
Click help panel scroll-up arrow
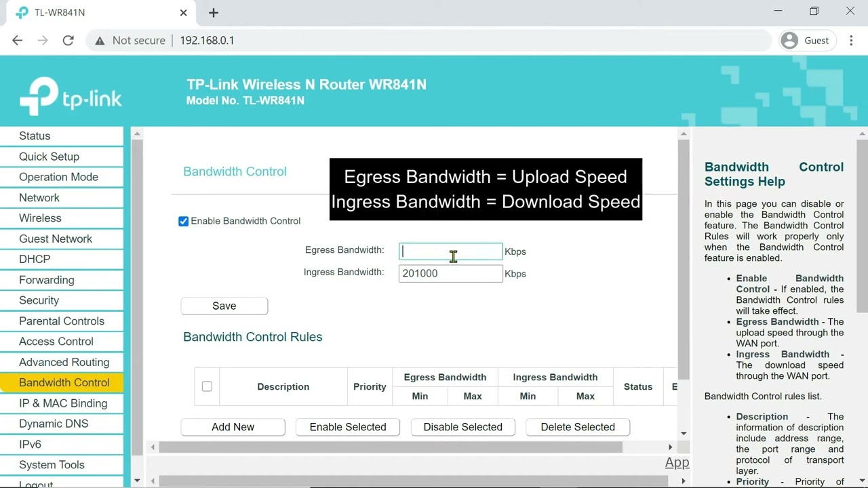pos(863,134)
